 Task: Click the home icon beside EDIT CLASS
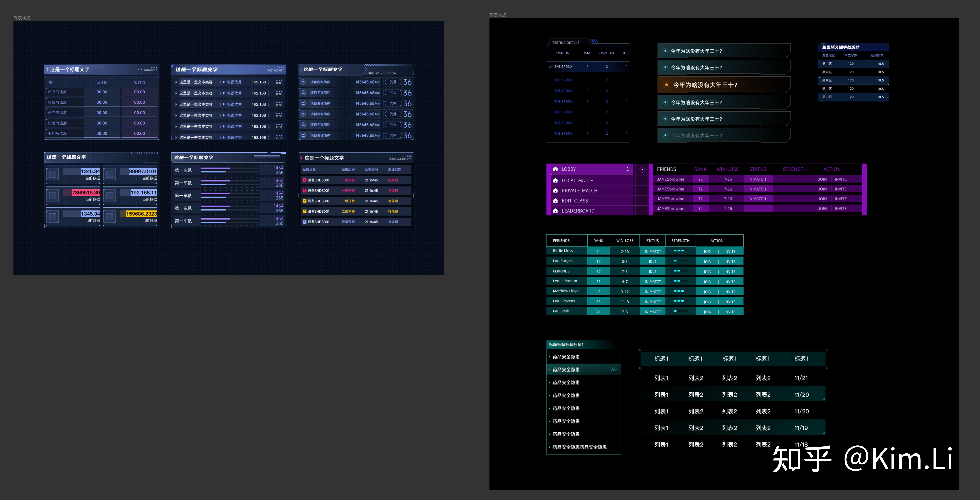555,201
